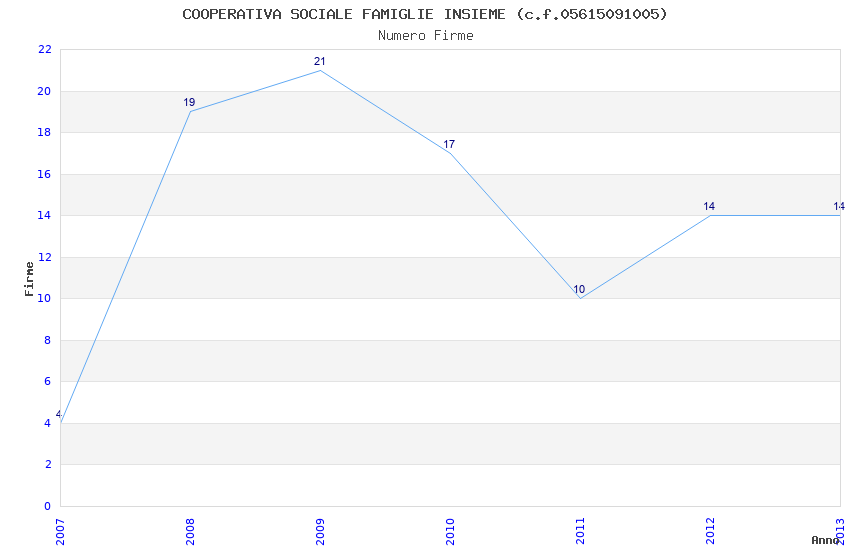Click the 2011 x-axis year label
The width and height of the screenshot is (850, 550).
(x=580, y=530)
